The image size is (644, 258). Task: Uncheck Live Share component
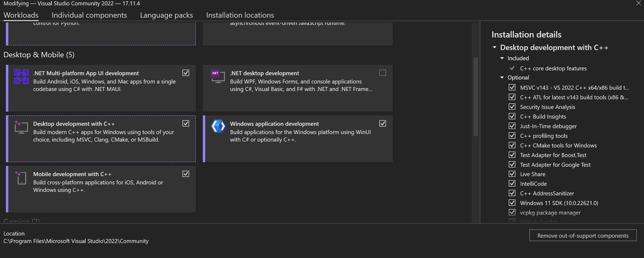[x=512, y=174]
